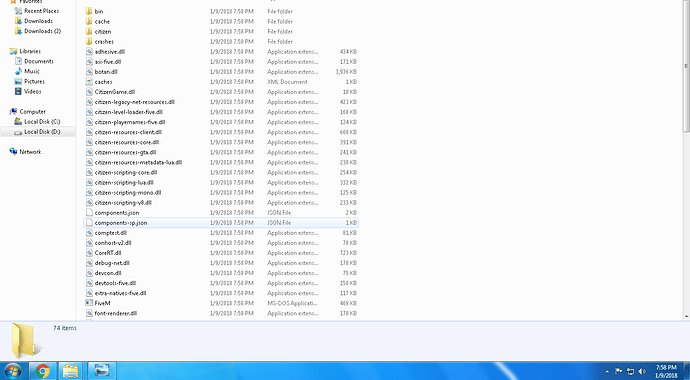Open the Videos library
Screen dimensions: 690x380
[x=33, y=91]
